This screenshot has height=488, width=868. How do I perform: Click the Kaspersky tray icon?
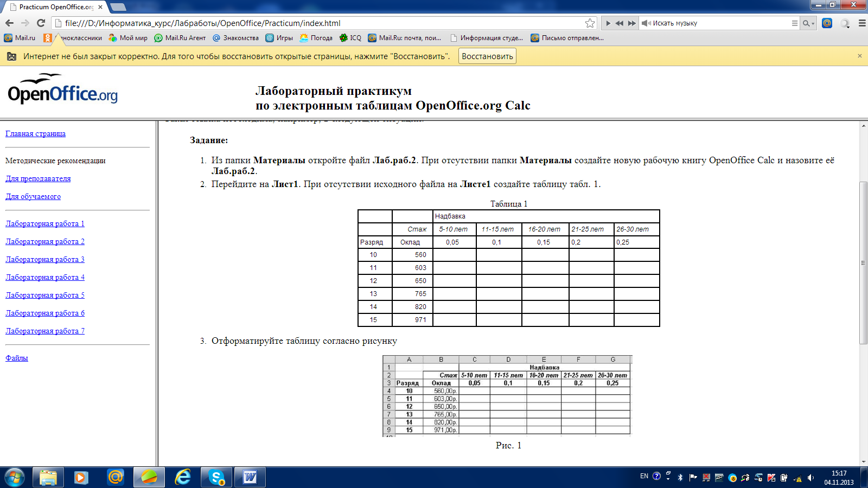pyautogui.click(x=771, y=478)
